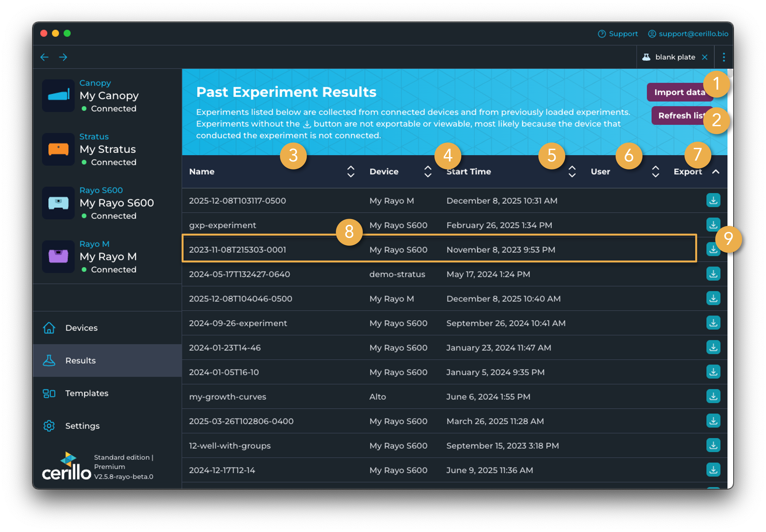Open the three-dot overflow menu
766x532 pixels.
pyautogui.click(x=724, y=57)
